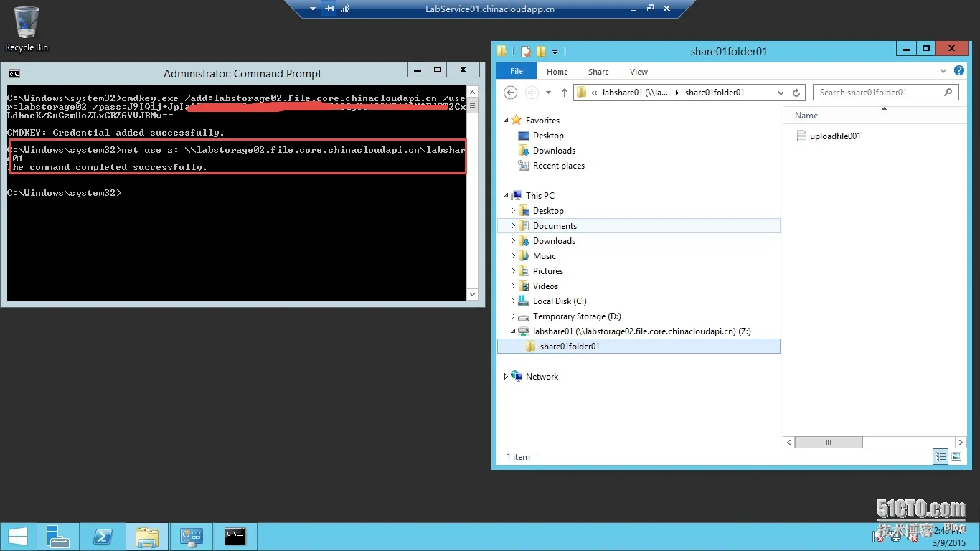Click share01folder01 breadcrumb segment

tap(715, 93)
